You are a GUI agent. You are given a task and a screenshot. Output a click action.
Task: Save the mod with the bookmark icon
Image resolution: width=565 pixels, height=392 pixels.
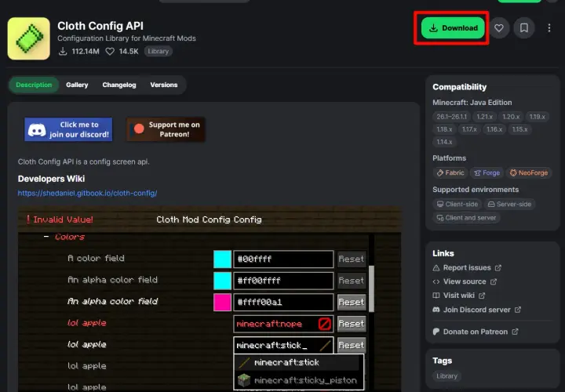click(x=524, y=28)
